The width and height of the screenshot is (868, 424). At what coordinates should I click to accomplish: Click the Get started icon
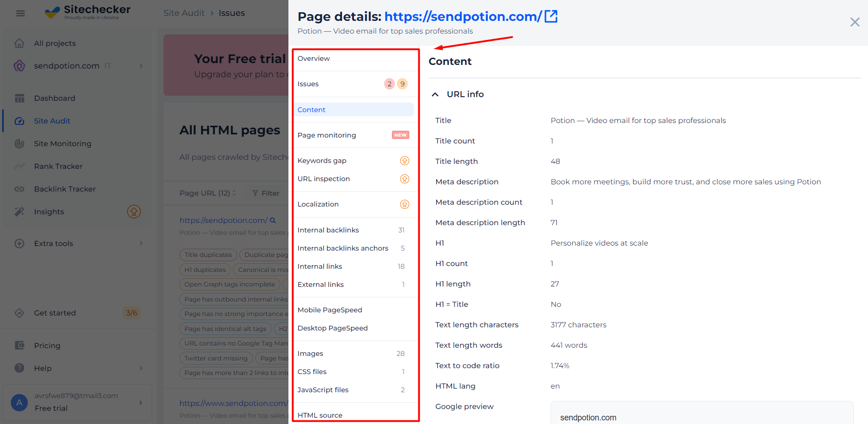pyautogui.click(x=20, y=313)
